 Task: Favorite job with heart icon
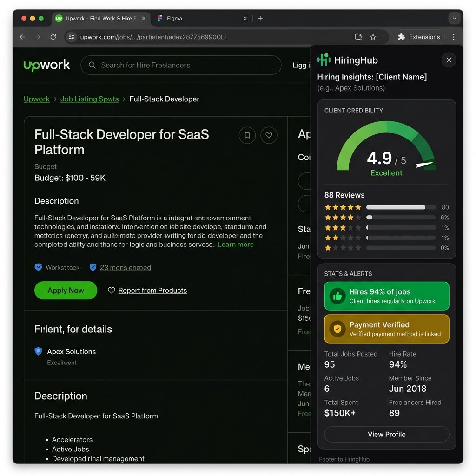click(269, 135)
